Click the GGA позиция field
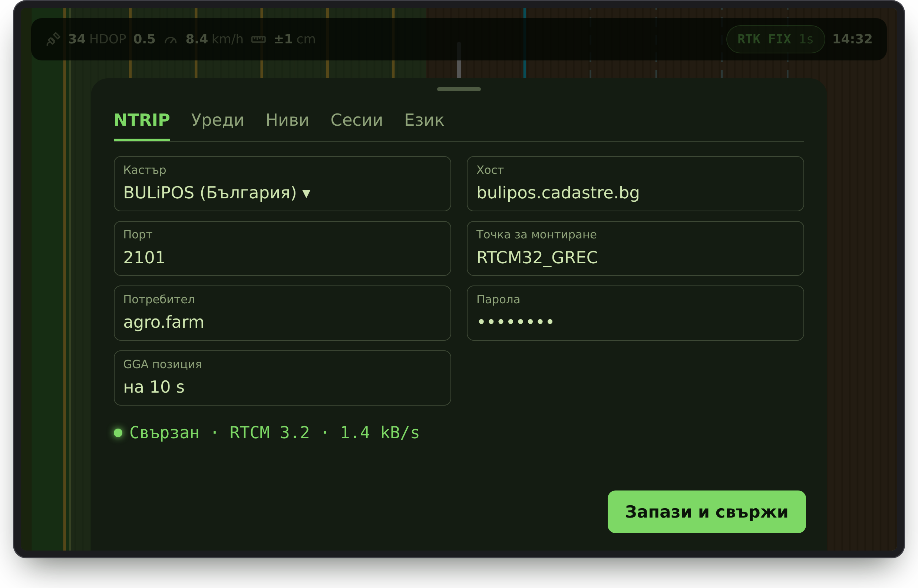 tap(282, 378)
